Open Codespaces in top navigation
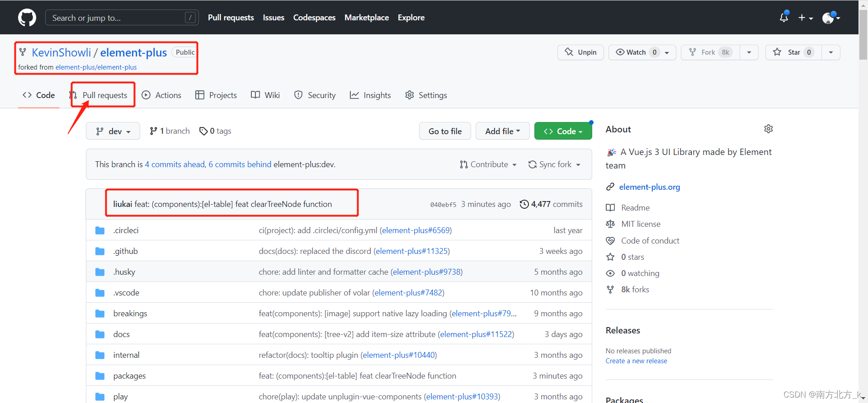The height and width of the screenshot is (403, 868). (314, 18)
